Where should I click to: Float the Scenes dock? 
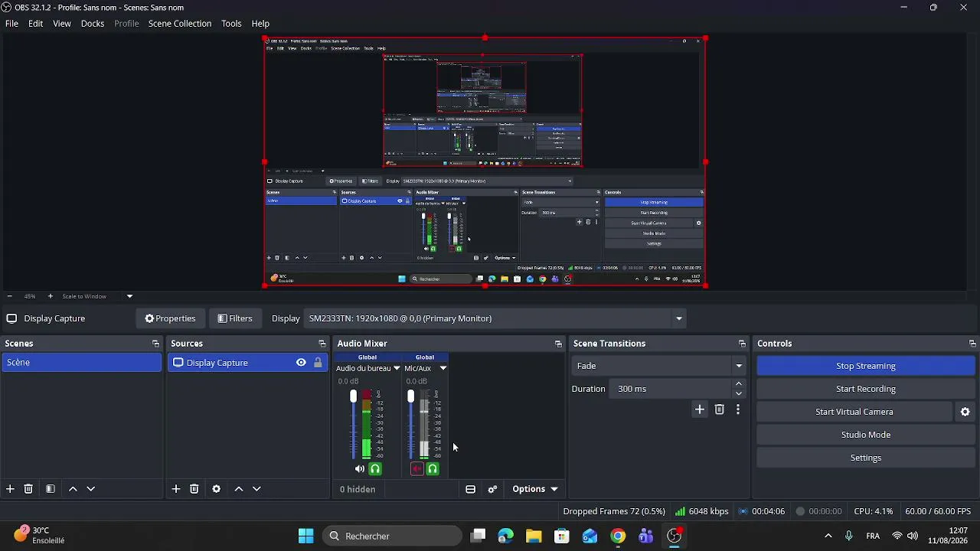[155, 344]
